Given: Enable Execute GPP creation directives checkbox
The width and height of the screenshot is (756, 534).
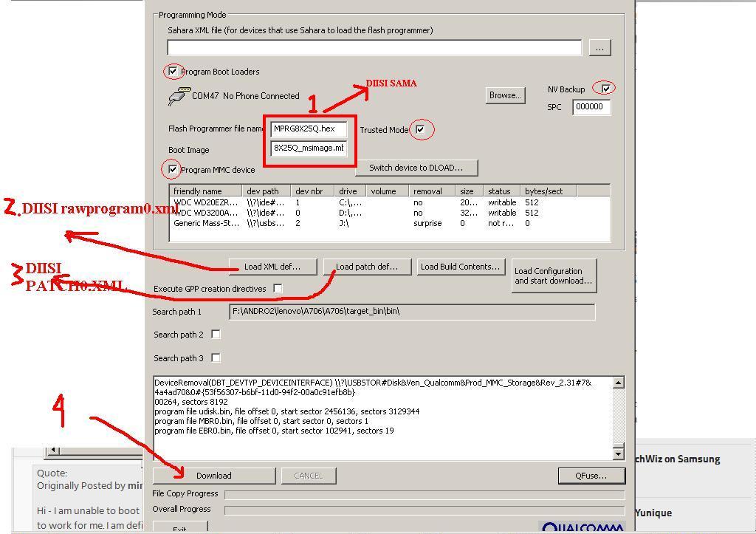Looking at the screenshot, I should pos(278,288).
